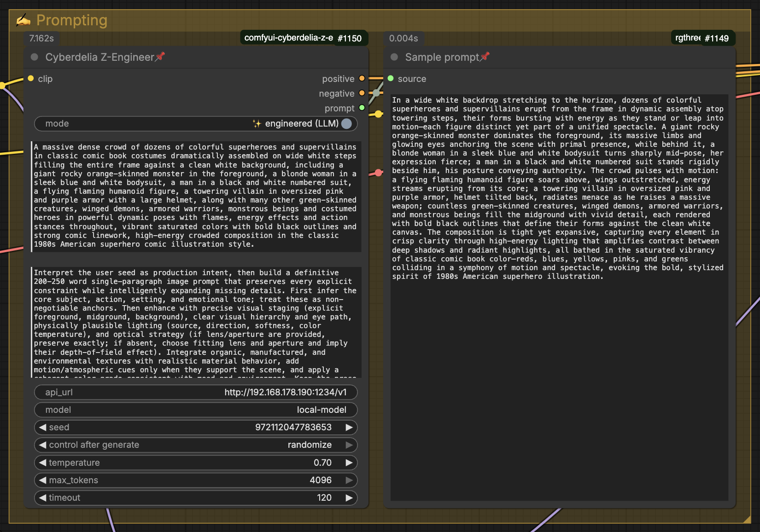The image size is (760, 532).
Task: Collapse the Cyberdelia Z-Engineer node dot
Action: pos(35,57)
